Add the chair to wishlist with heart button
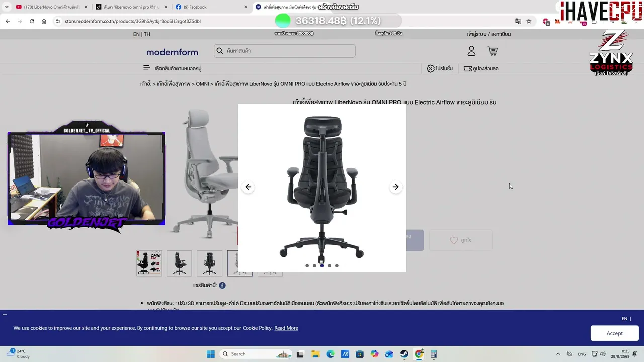The image size is (644, 362). pyautogui.click(x=460, y=240)
